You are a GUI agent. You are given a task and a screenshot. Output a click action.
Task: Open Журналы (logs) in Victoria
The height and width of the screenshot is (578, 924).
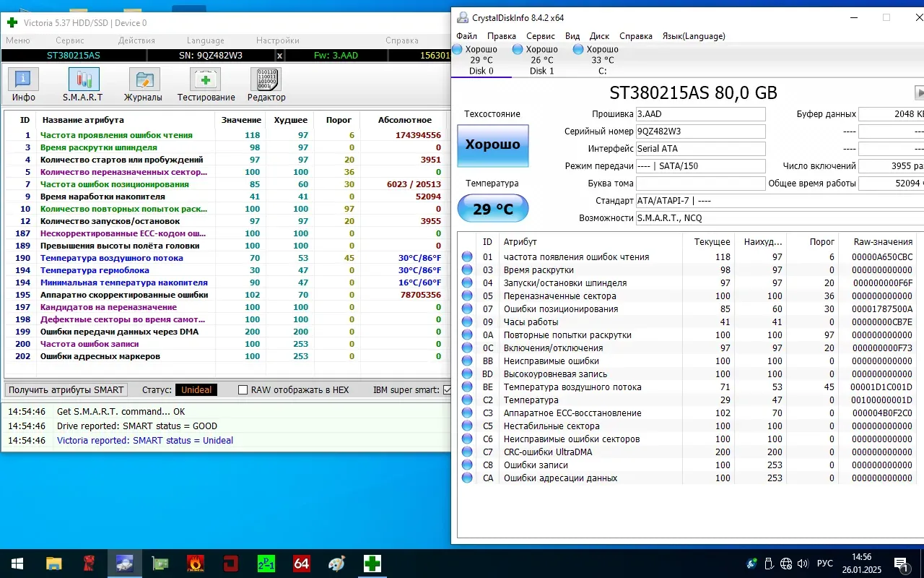point(143,85)
